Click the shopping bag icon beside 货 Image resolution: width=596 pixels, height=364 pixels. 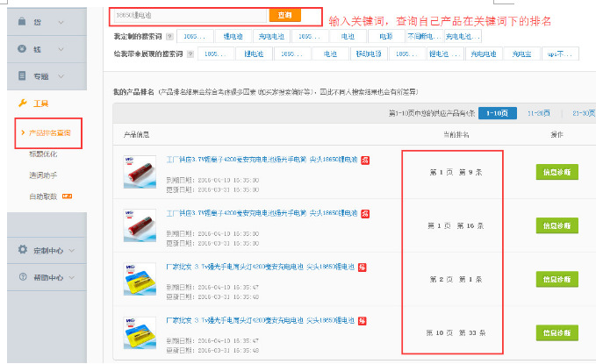click(22, 21)
